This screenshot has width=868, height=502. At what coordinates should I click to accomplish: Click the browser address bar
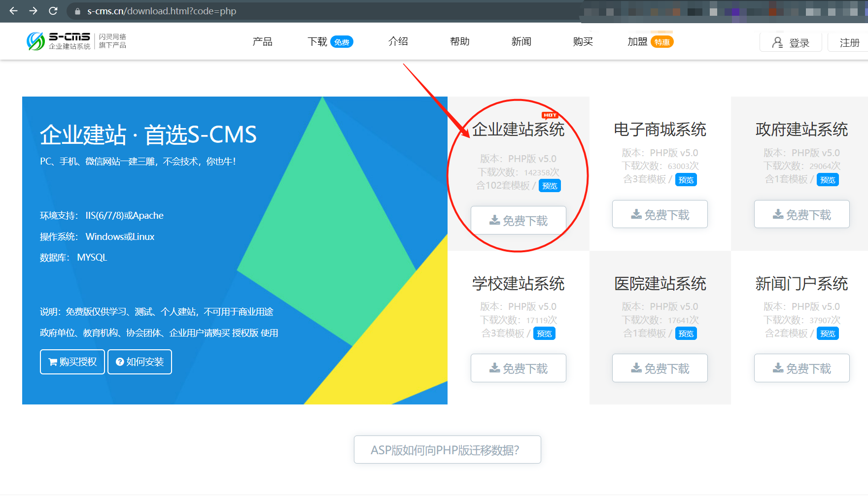tap(197, 11)
